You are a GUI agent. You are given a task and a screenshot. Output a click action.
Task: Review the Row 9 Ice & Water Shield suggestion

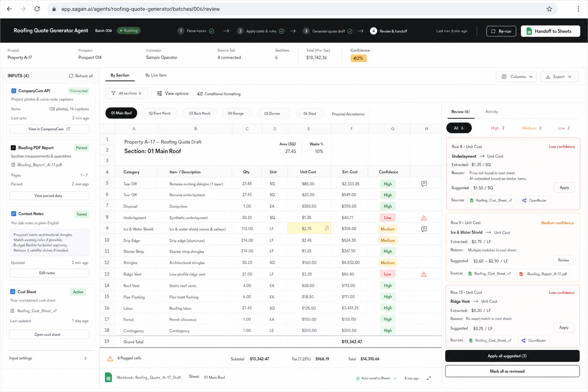click(x=563, y=260)
